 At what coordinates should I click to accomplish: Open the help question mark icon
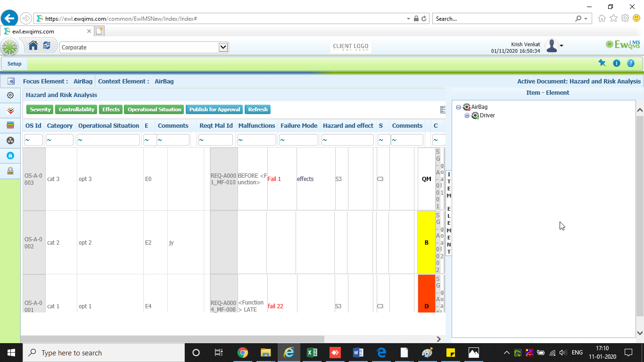coord(631,63)
